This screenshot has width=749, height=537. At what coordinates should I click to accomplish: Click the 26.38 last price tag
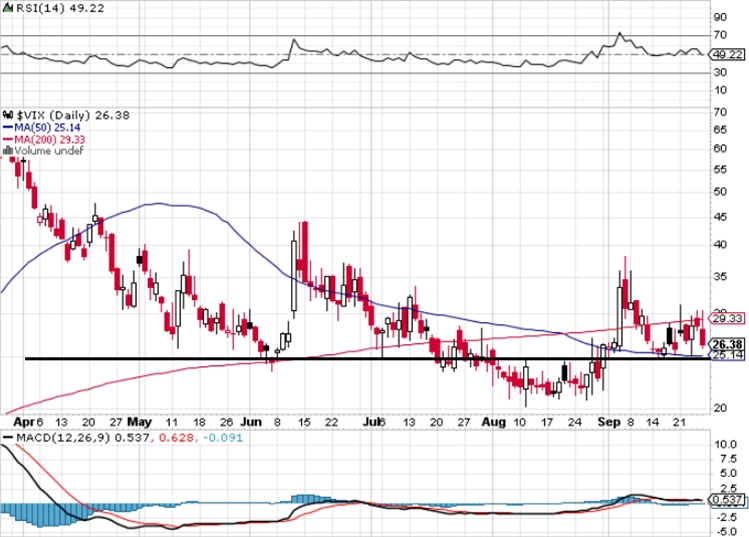click(727, 344)
